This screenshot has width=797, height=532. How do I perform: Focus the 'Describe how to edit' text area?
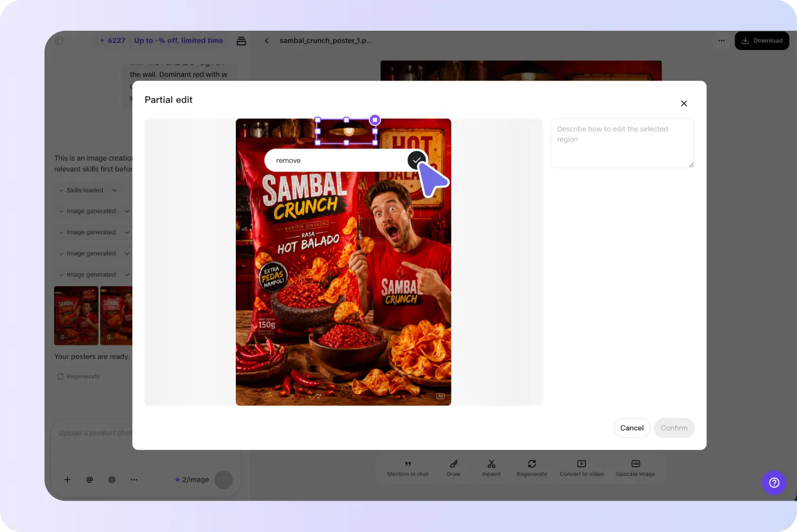click(623, 143)
